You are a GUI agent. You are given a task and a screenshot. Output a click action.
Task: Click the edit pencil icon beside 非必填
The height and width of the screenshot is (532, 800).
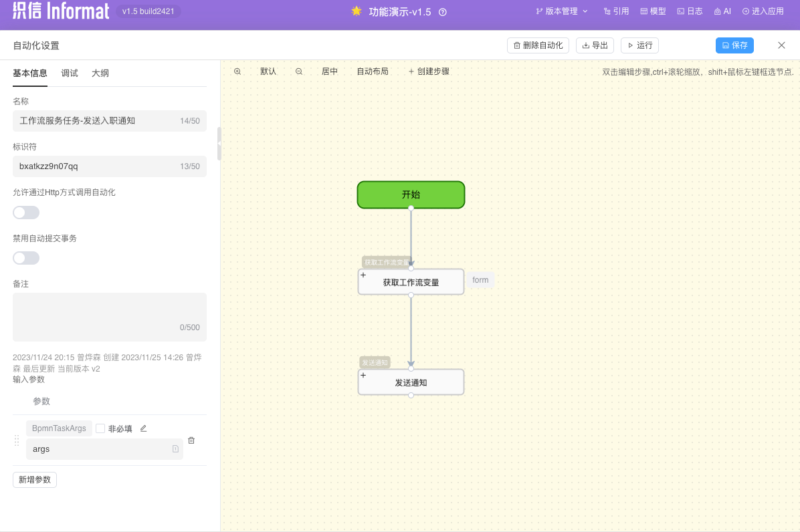pos(143,428)
